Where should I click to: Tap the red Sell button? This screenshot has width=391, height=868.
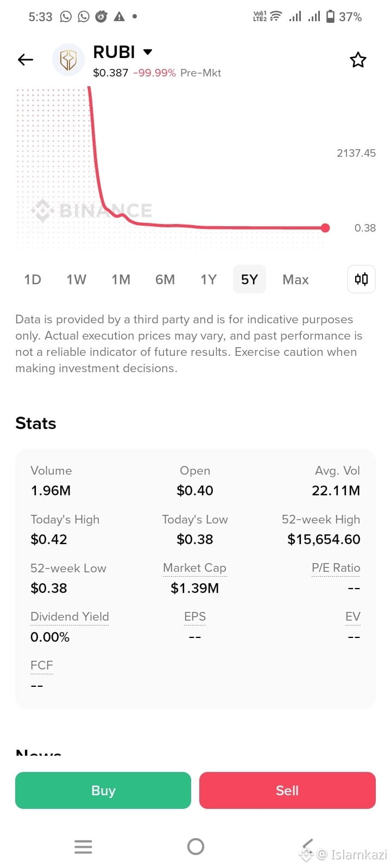tap(287, 790)
